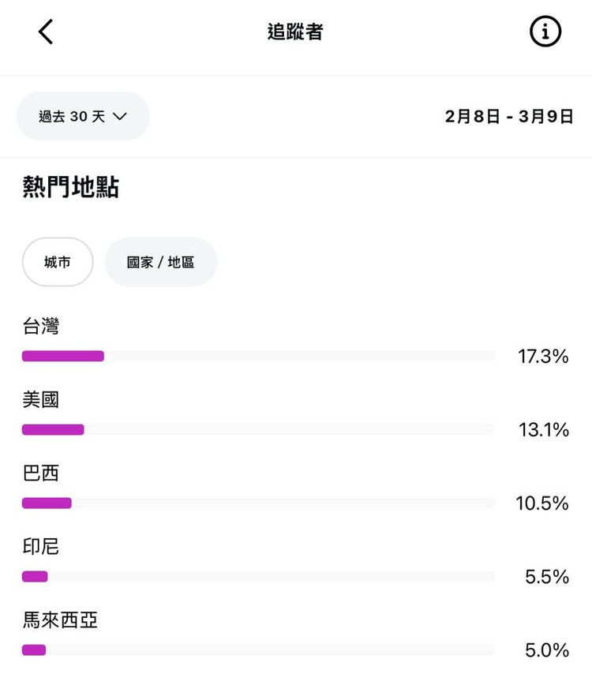Open the info circle icon
Image resolution: width=592 pixels, height=700 pixels.
pyautogui.click(x=545, y=32)
